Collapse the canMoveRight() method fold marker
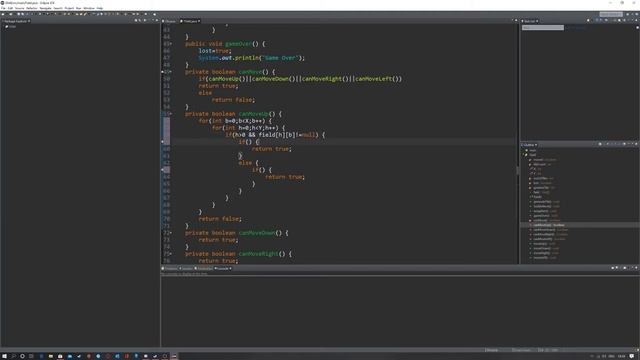The width and height of the screenshot is (640, 360). pos(171,254)
